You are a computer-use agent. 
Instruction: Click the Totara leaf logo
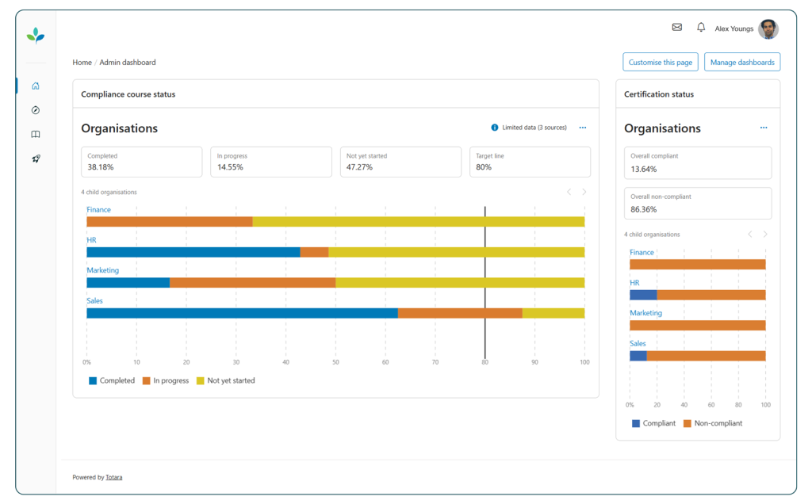pyautogui.click(x=35, y=35)
